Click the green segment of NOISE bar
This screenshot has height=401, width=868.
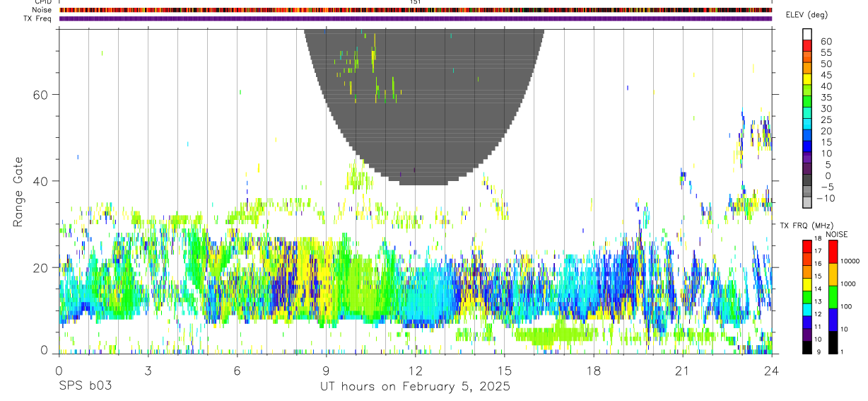(x=833, y=296)
